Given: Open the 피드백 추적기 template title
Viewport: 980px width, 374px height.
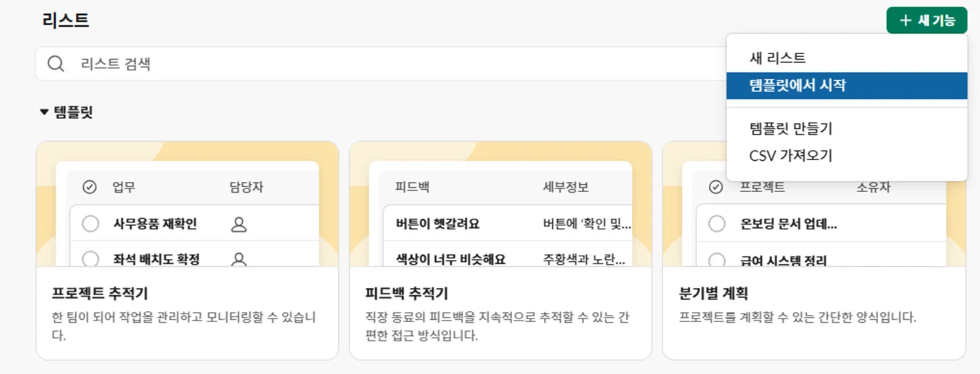Looking at the screenshot, I should [406, 293].
